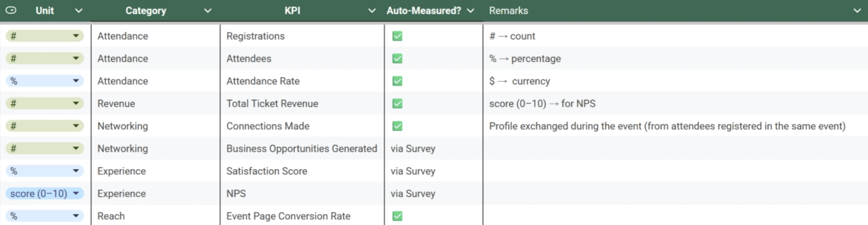Select the NPS KPI cell
Viewport: 868px width, 225px height.
coord(302,193)
